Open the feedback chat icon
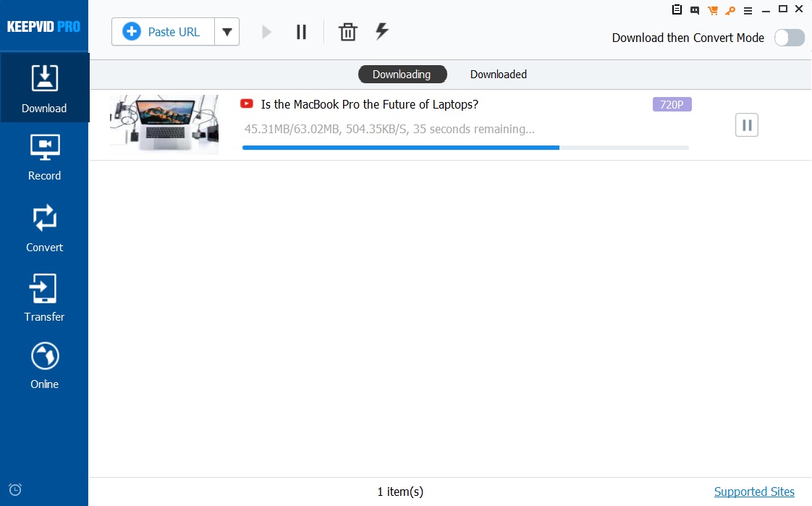 [x=695, y=10]
